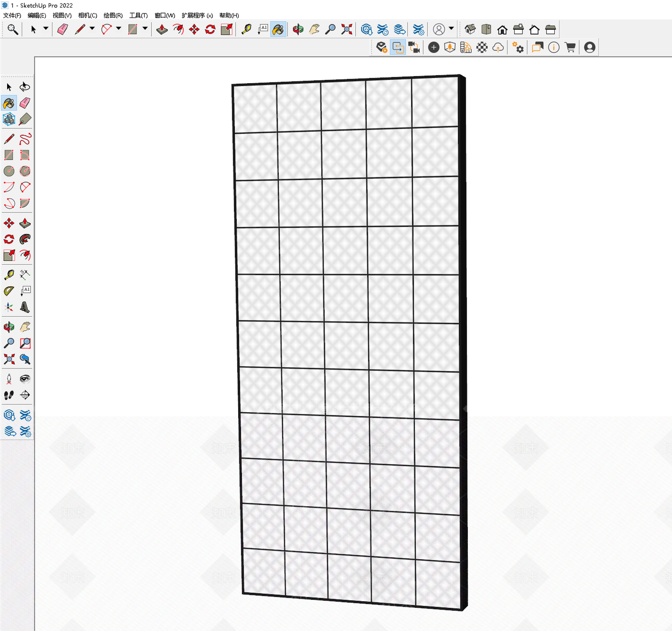Viewport: 672px width, 631px height.
Task: Switch to the Iso view house icon
Action: (470, 29)
